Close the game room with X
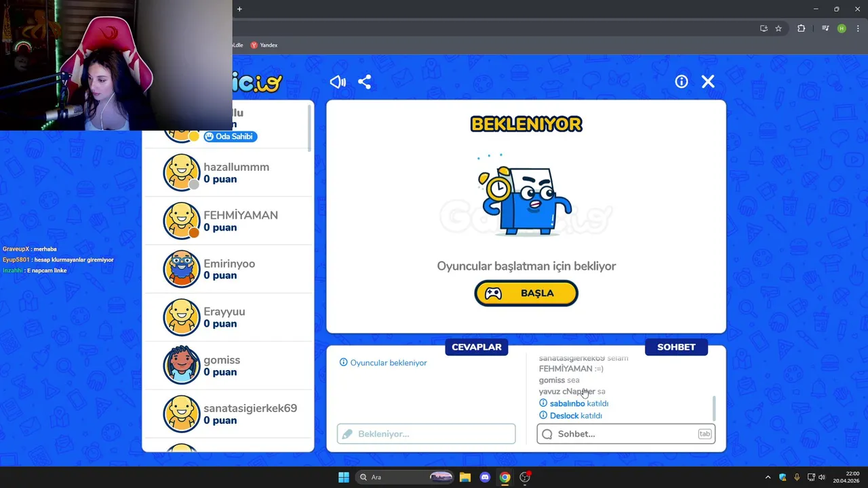The image size is (868, 488). coord(708,81)
